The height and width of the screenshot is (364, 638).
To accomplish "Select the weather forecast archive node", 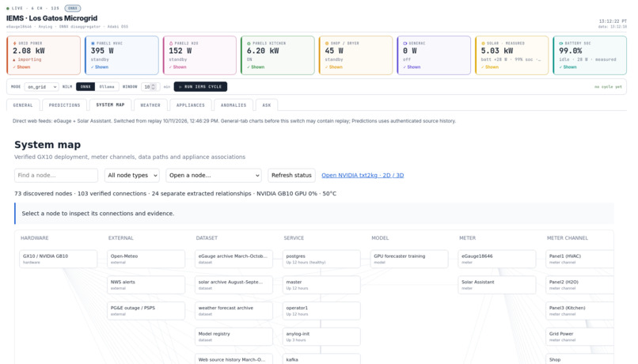I will coord(234,311).
